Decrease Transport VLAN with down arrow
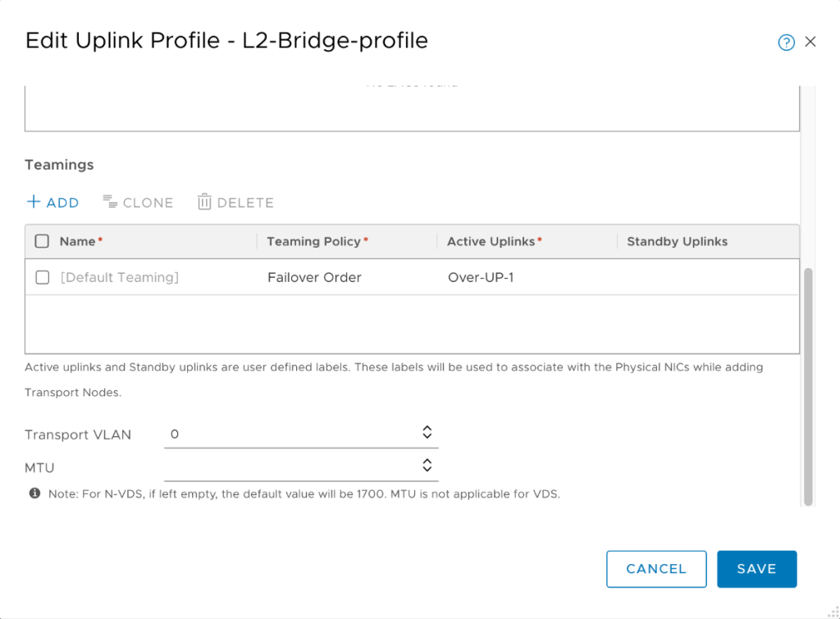 [427, 436]
